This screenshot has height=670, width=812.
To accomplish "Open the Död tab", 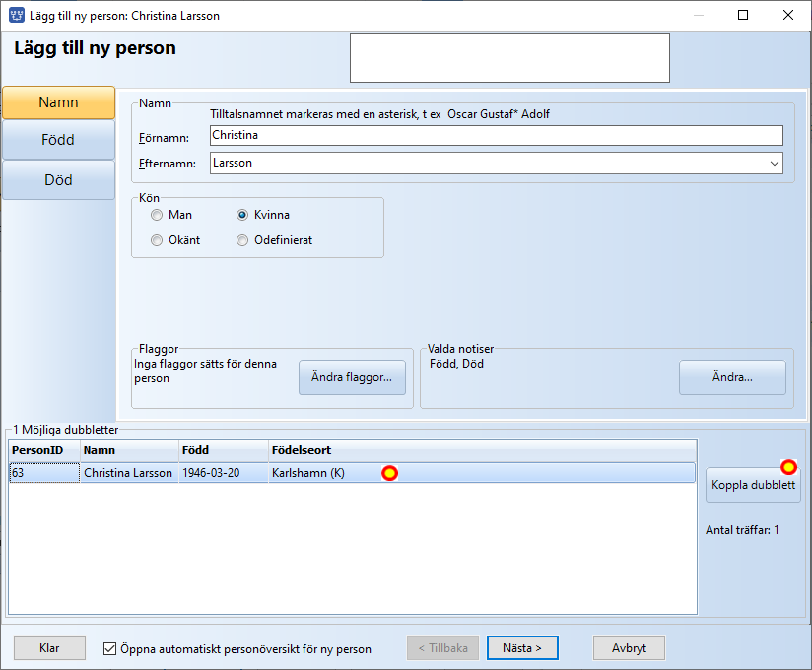I will coord(59,180).
